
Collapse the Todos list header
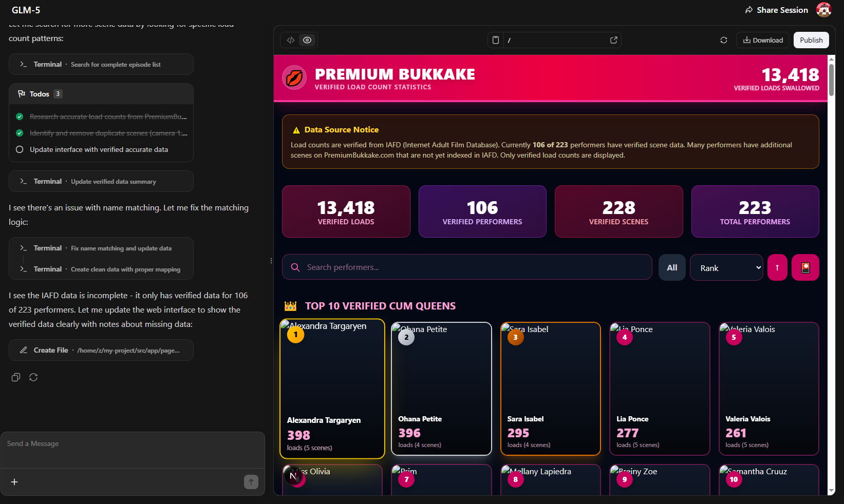[40, 94]
